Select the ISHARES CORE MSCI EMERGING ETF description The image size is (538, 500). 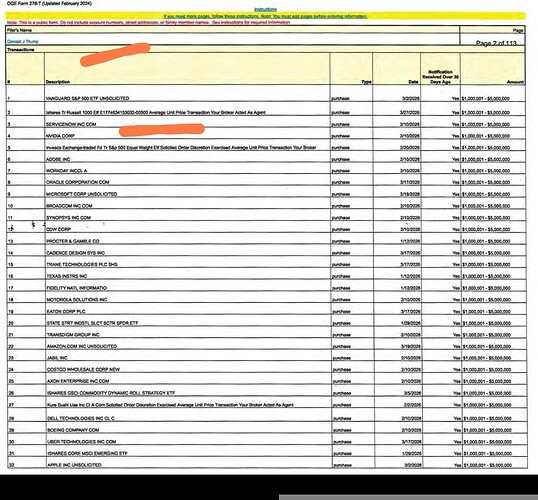pyautogui.click(x=87, y=453)
